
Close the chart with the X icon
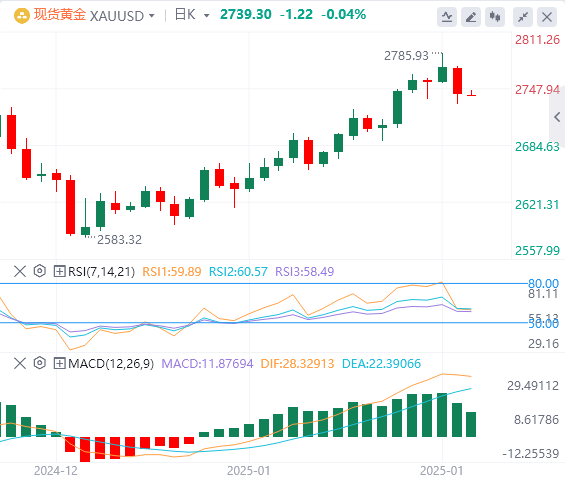pyautogui.click(x=547, y=17)
